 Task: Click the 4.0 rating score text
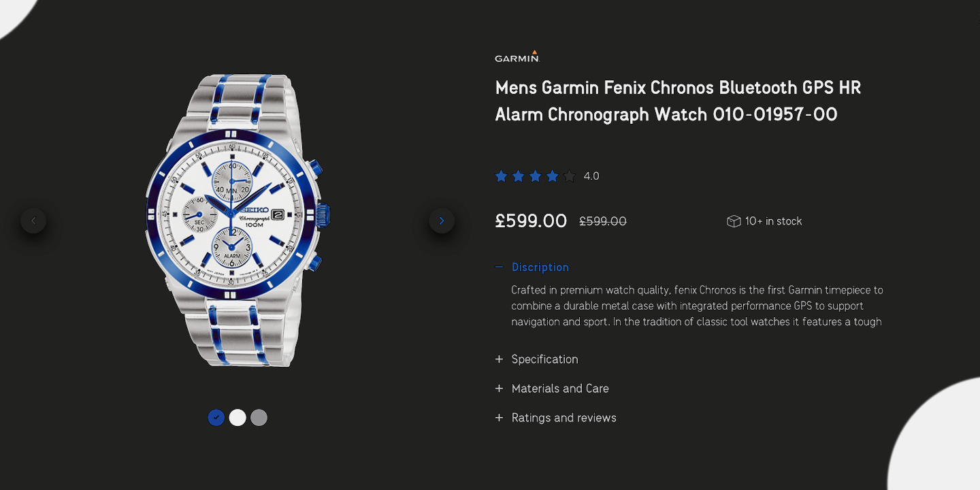tap(591, 176)
